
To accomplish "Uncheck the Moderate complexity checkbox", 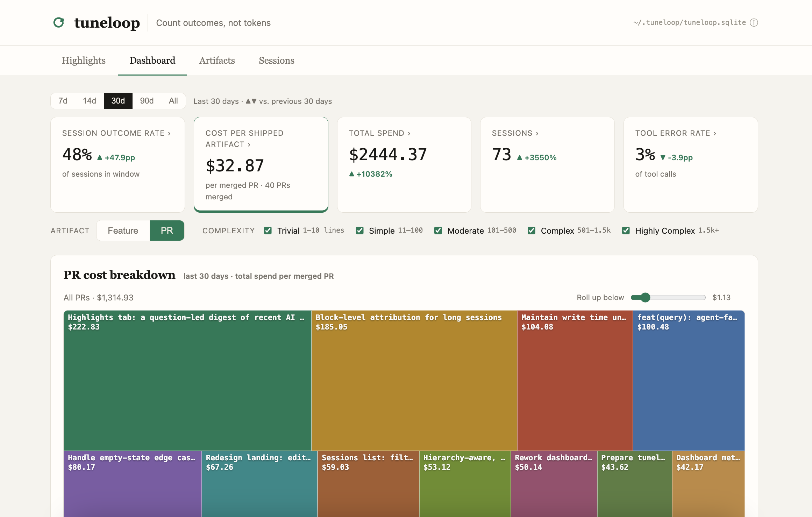I will coord(438,231).
